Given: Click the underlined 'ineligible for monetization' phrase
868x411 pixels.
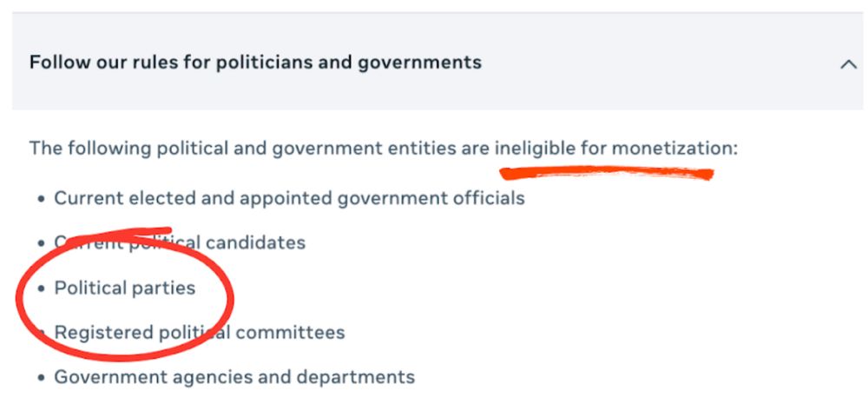Looking at the screenshot, I should 613,149.
